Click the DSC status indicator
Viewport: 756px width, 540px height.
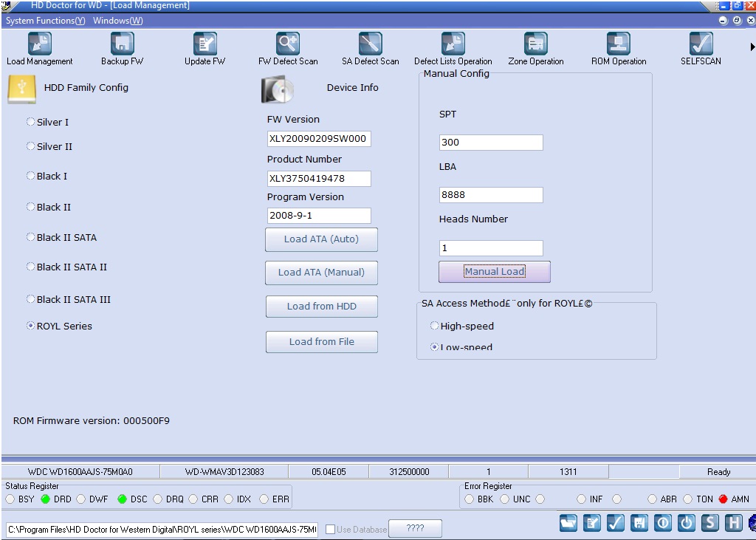point(122,499)
